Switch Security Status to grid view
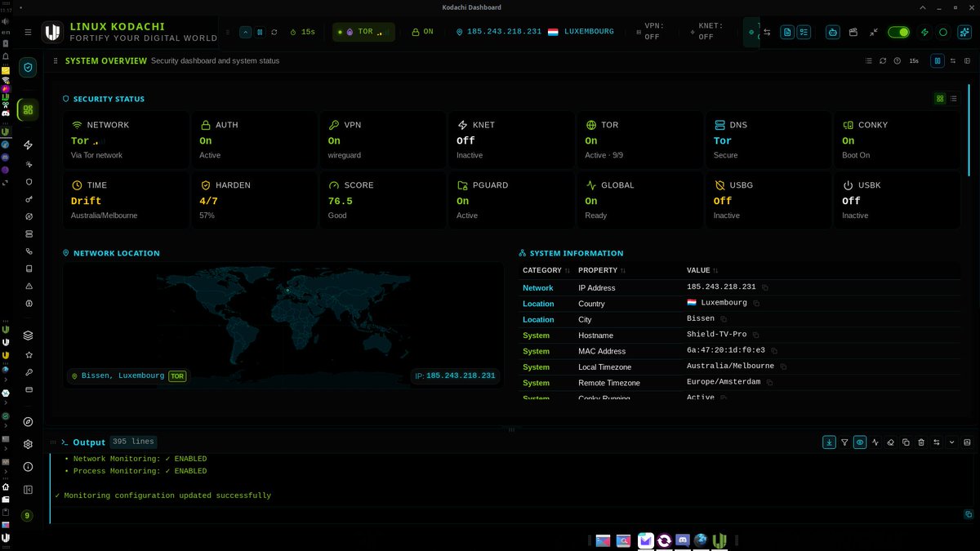The height and width of the screenshot is (551, 980). [939, 98]
